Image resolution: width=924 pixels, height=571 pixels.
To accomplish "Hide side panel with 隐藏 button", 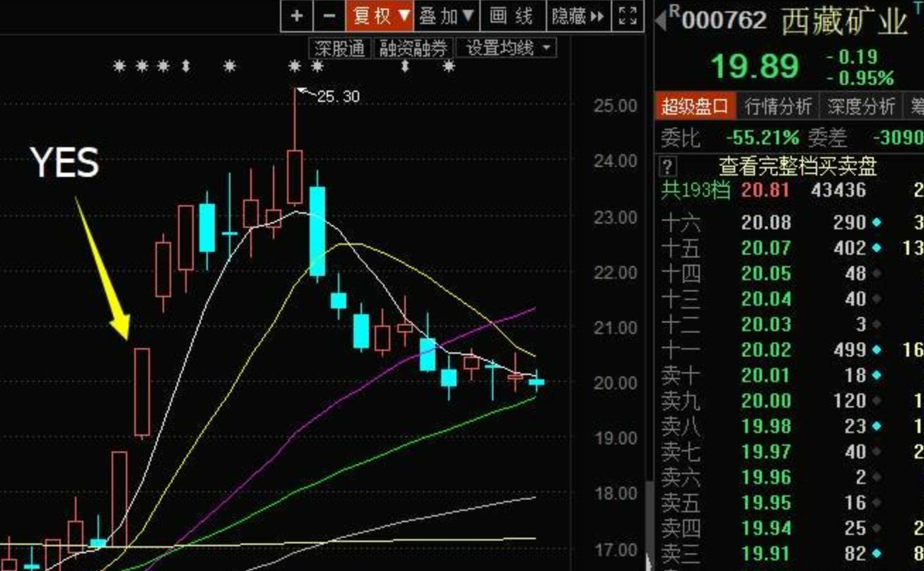I will pyautogui.click(x=578, y=16).
